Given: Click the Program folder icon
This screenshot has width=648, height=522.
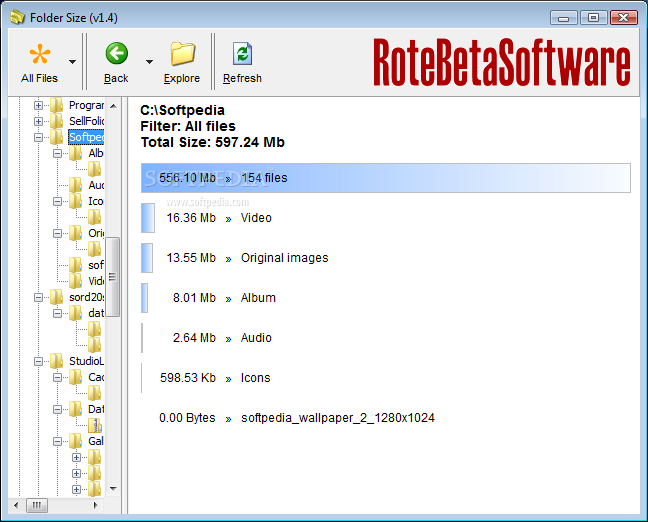Looking at the screenshot, I should coord(56,105).
